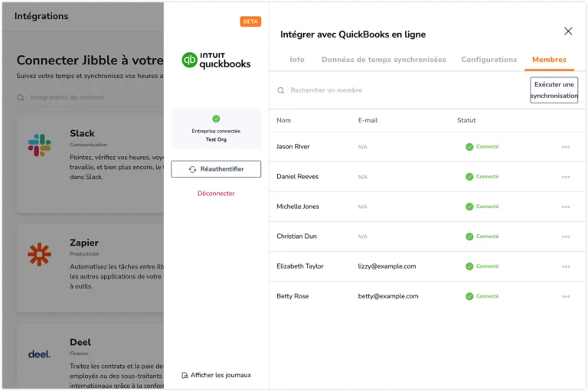Click the E-mail column header
The height and width of the screenshot is (391, 588).
(x=367, y=120)
